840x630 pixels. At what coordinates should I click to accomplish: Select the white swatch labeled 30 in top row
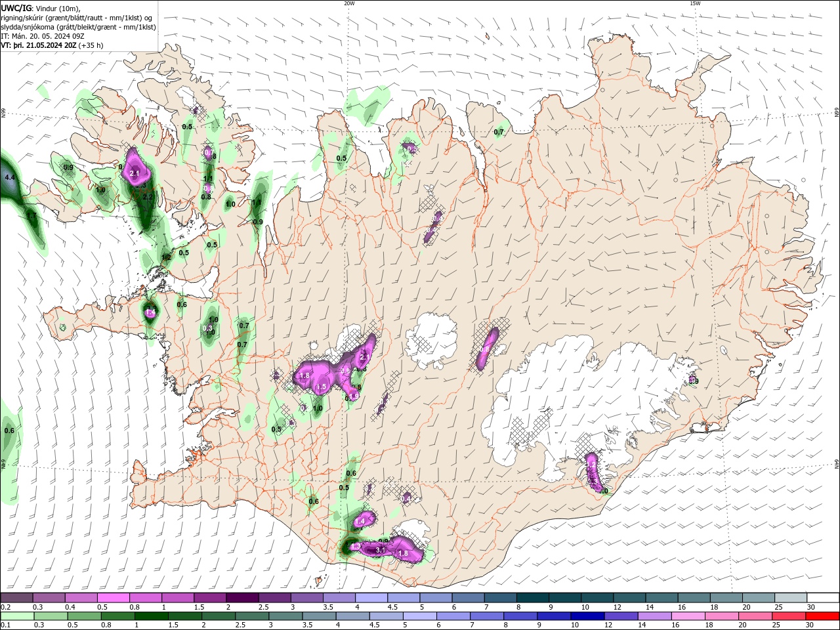823,598
